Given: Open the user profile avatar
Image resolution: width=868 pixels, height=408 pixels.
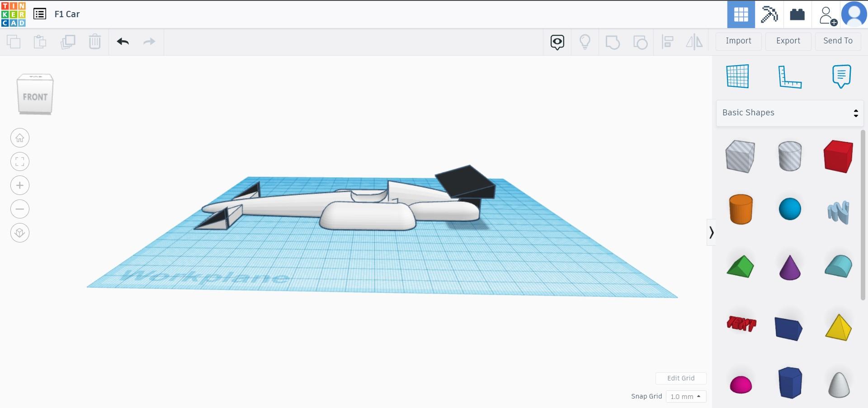Looking at the screenshot, I should coord(854,14).
